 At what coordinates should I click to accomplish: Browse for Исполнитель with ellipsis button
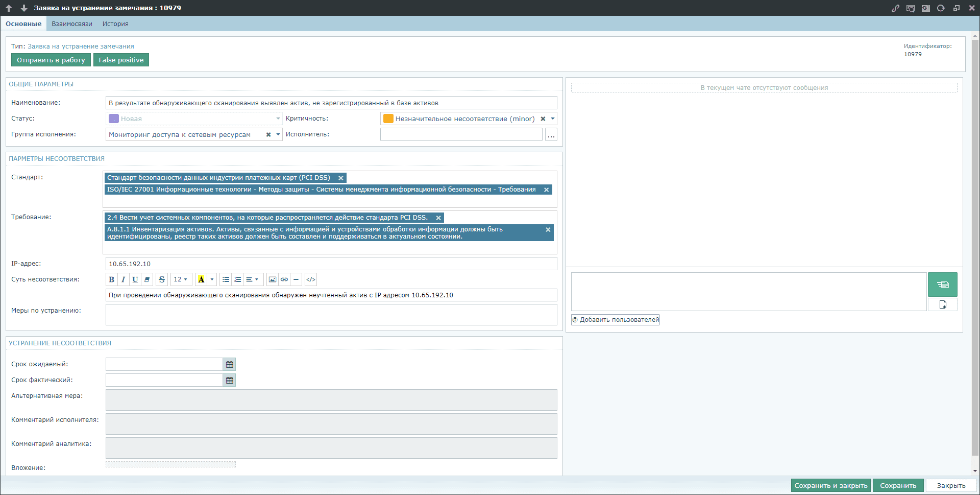click(x=551, y=135)
